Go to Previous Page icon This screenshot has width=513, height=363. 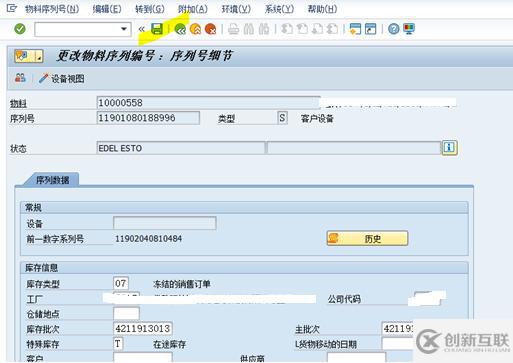[x=302, y=29]
